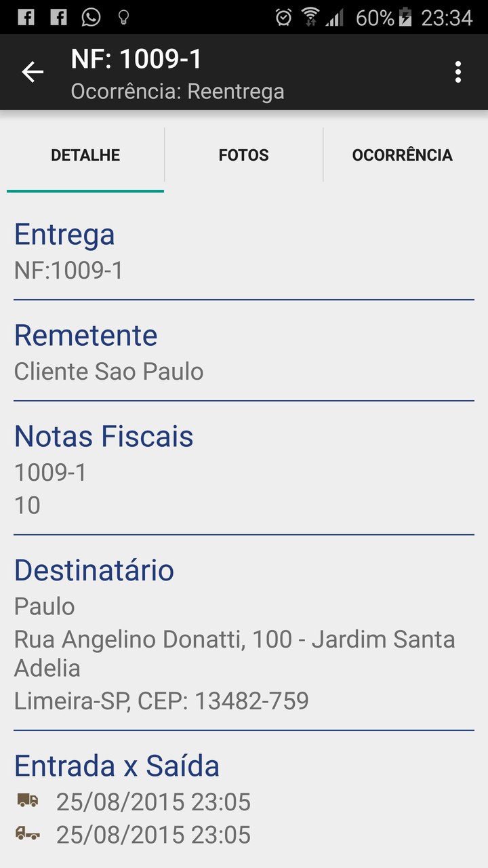
Task: Switch to the OCORRÊNCIA tab
Action: tap(402, 155)
